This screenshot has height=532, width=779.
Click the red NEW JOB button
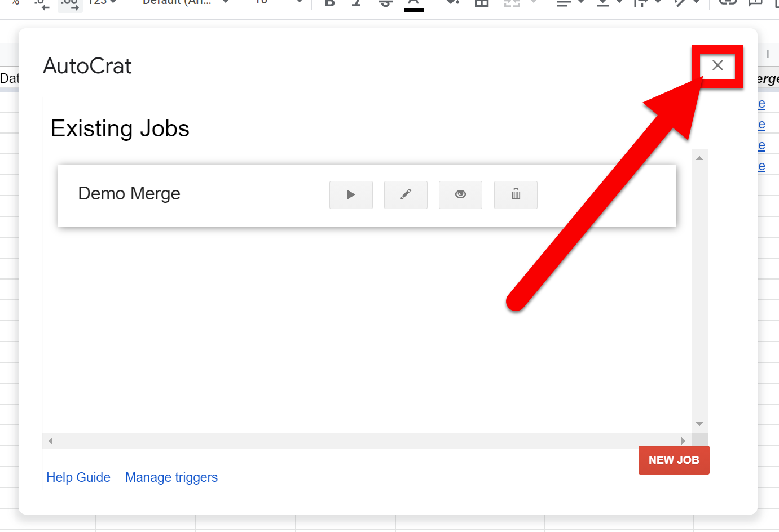pyautogui.click(x=674, y=460)
